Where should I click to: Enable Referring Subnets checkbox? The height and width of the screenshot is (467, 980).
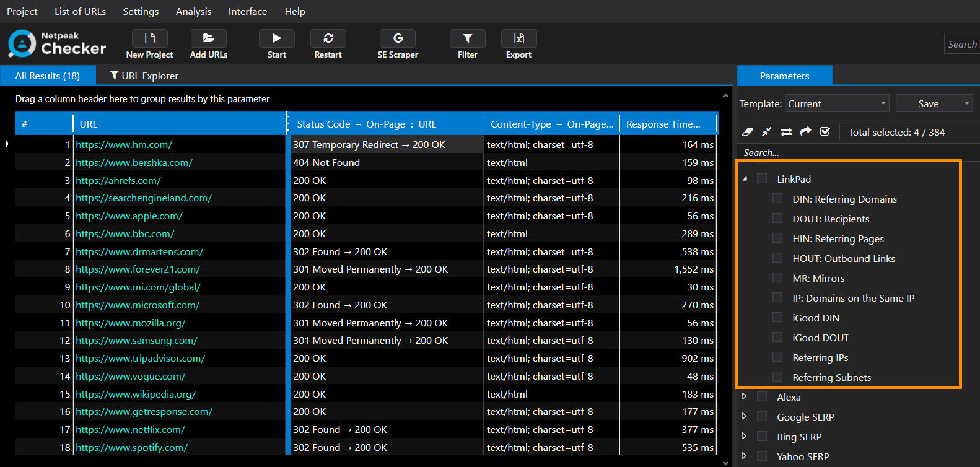tap(777, 377)
